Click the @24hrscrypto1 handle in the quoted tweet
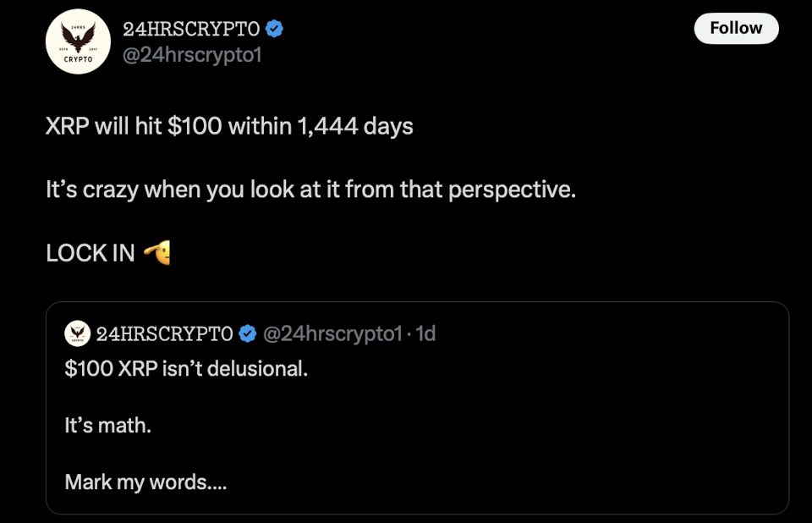This screenshot has width=812, height=523. (334, 333)
